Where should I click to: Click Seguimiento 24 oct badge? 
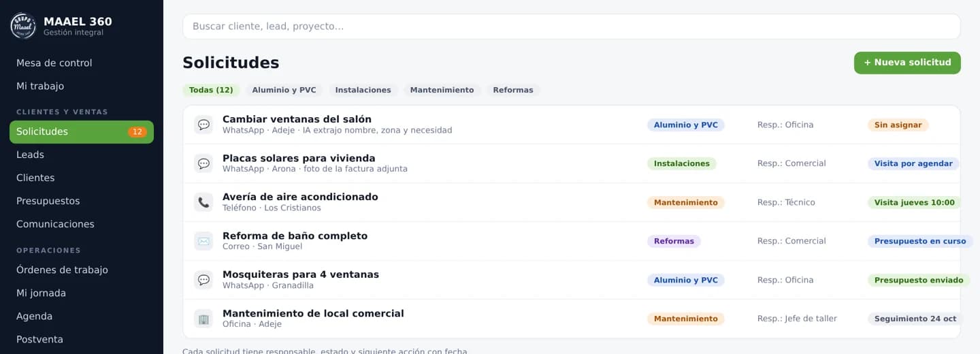coord(915,319)
